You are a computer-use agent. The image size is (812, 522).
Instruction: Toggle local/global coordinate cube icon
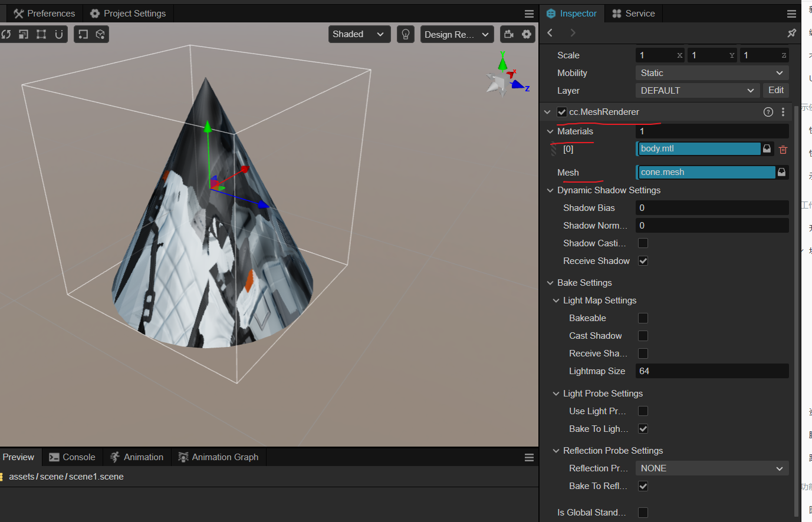pos(100,34)
